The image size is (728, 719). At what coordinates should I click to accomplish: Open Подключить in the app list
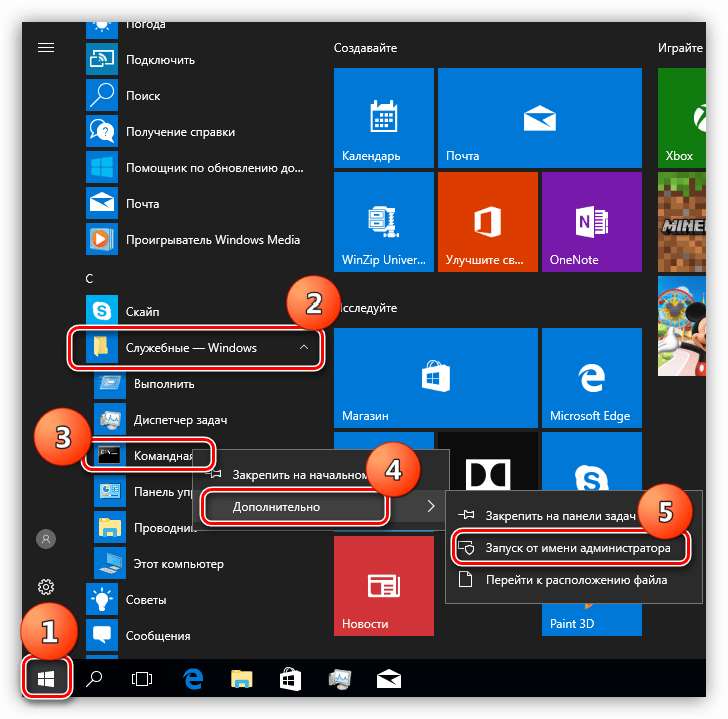pyautogui.click(x=195, y=59)
